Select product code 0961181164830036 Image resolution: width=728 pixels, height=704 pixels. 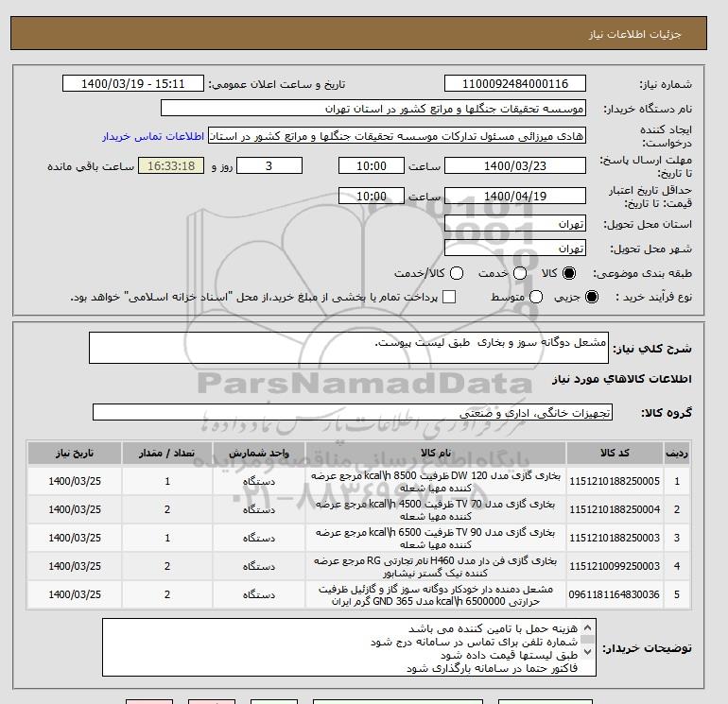[x=614, y=594]
